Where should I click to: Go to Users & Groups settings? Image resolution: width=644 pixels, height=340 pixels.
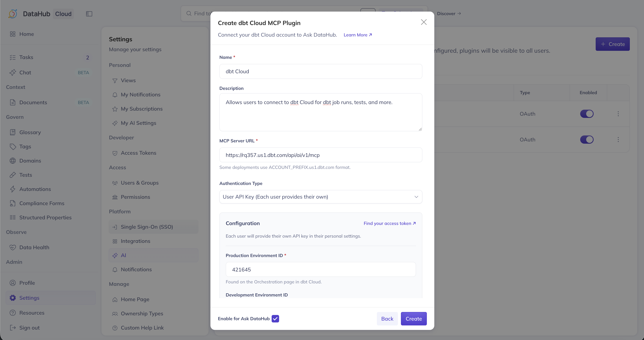140,183
